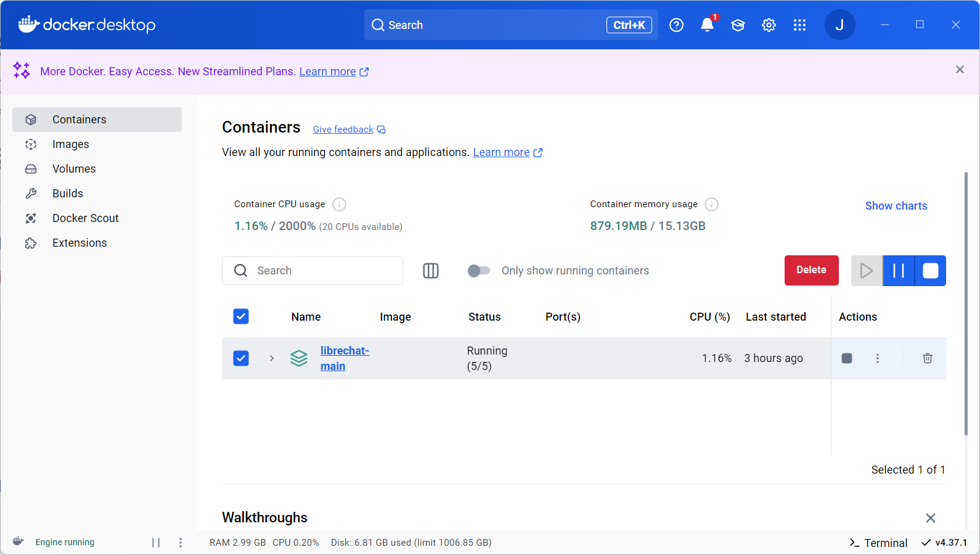980x555 pixels.
Task: Click the Pause button in bulk actions
Action: coord(899,271)
